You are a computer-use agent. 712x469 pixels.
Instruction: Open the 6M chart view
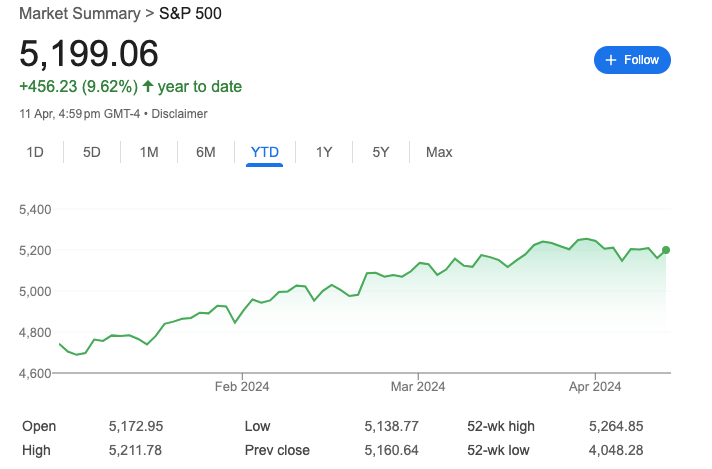(206, 152)
